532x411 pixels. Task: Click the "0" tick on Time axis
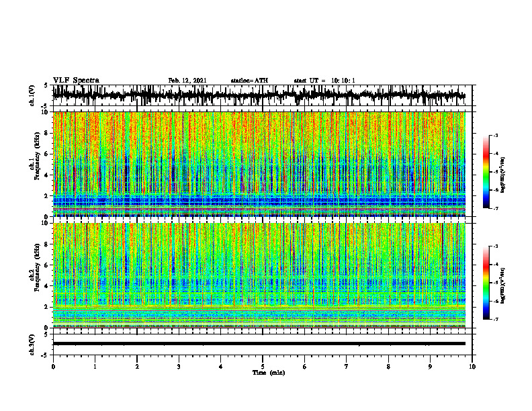53,367
